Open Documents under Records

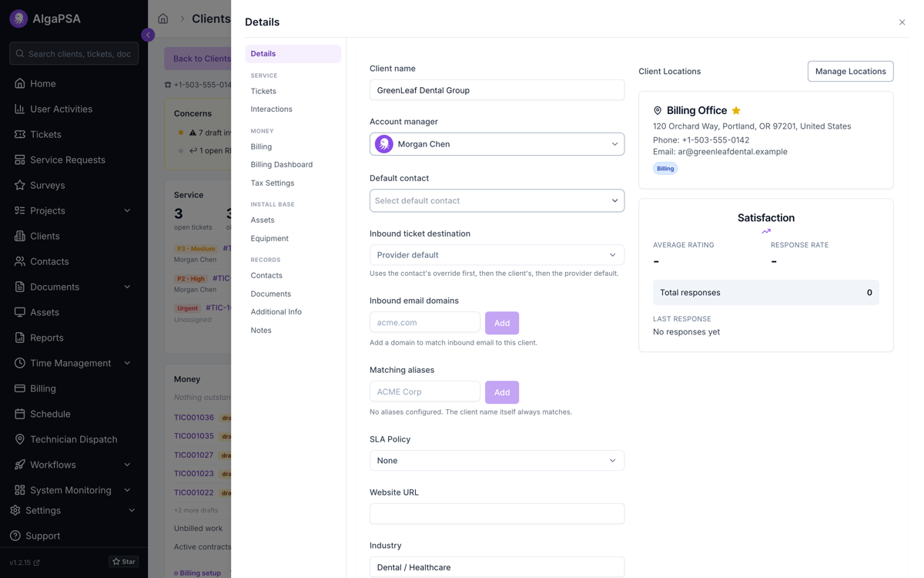click(x=270, y=294)
